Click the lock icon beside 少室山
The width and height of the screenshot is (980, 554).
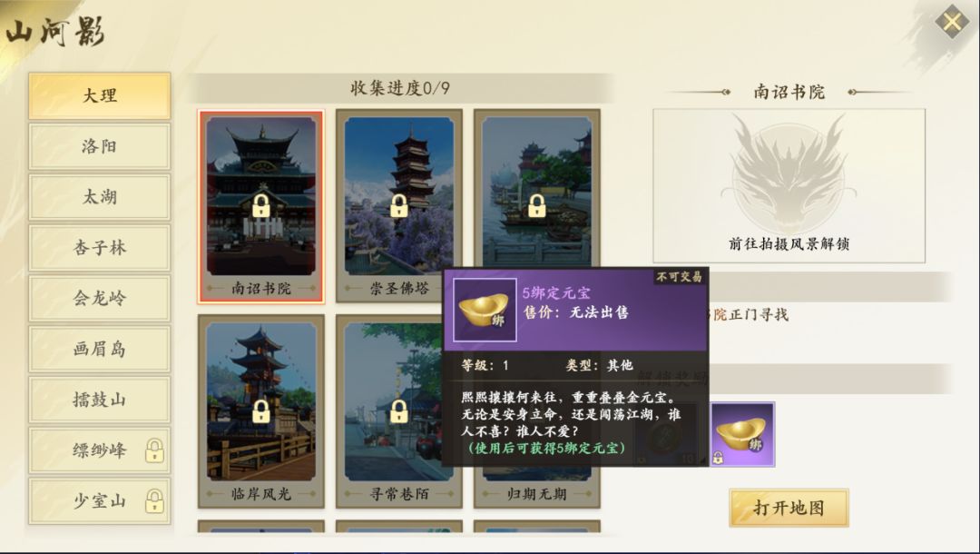click(x=154, y=501)
